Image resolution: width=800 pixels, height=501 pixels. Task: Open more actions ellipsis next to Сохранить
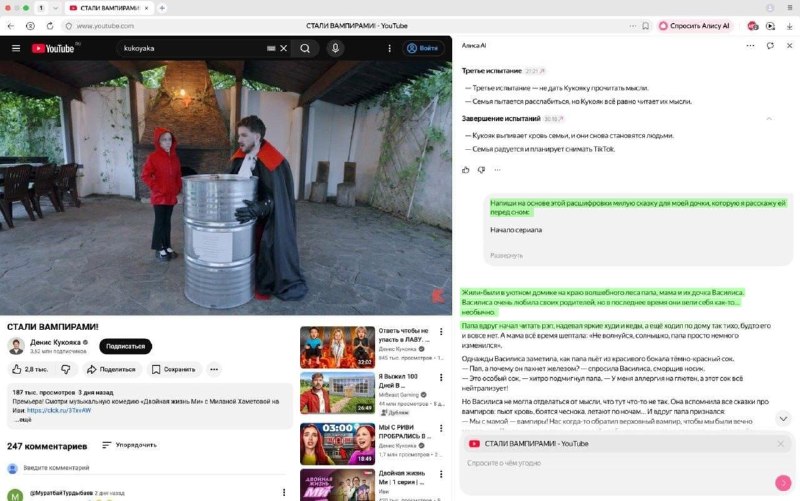click(x=214, y=369)
